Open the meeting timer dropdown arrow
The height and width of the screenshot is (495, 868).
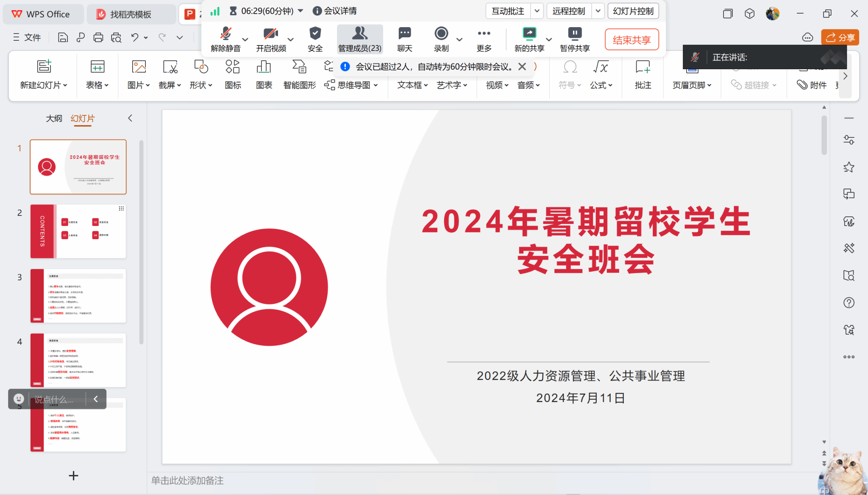[x=300, y=11]
